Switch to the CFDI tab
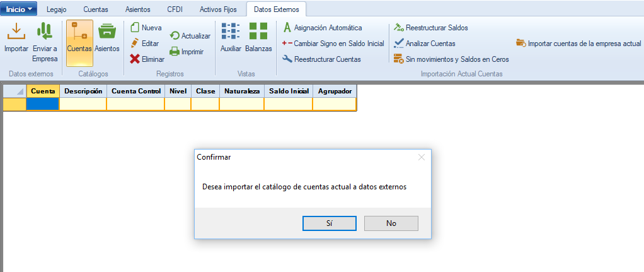Image resolution: width=644 pixels, height=272 pixels. pyautogui.click(x=175, y=9)
